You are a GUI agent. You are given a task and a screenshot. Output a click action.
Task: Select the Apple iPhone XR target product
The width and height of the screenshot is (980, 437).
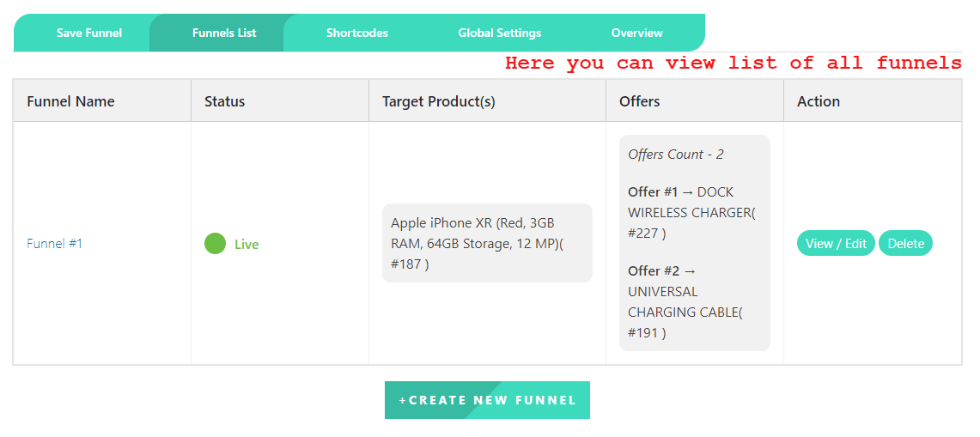486,243
